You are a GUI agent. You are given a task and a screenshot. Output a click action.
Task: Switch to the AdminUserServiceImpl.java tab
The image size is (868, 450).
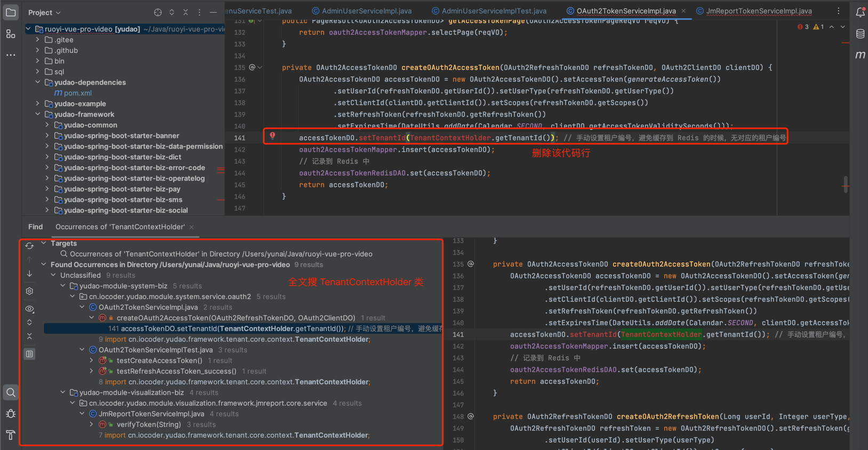pyautogui.click(x=366, y=11)
